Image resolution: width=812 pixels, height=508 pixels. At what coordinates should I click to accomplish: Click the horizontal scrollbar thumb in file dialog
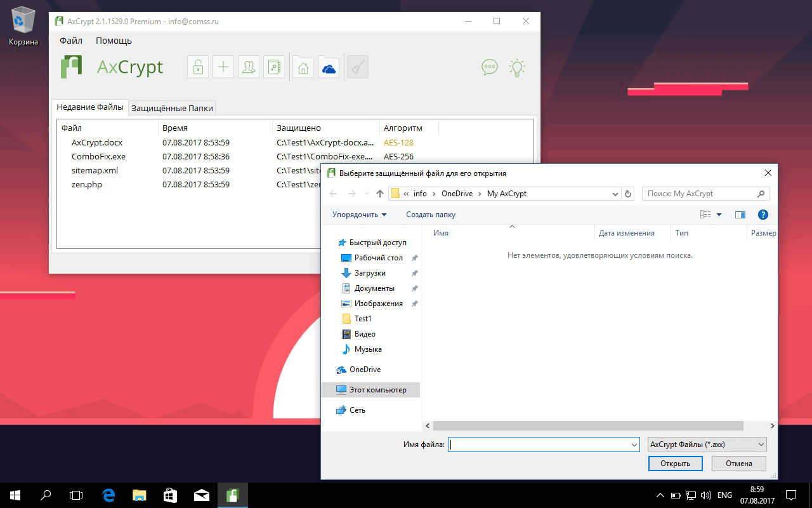coord(588,426)
